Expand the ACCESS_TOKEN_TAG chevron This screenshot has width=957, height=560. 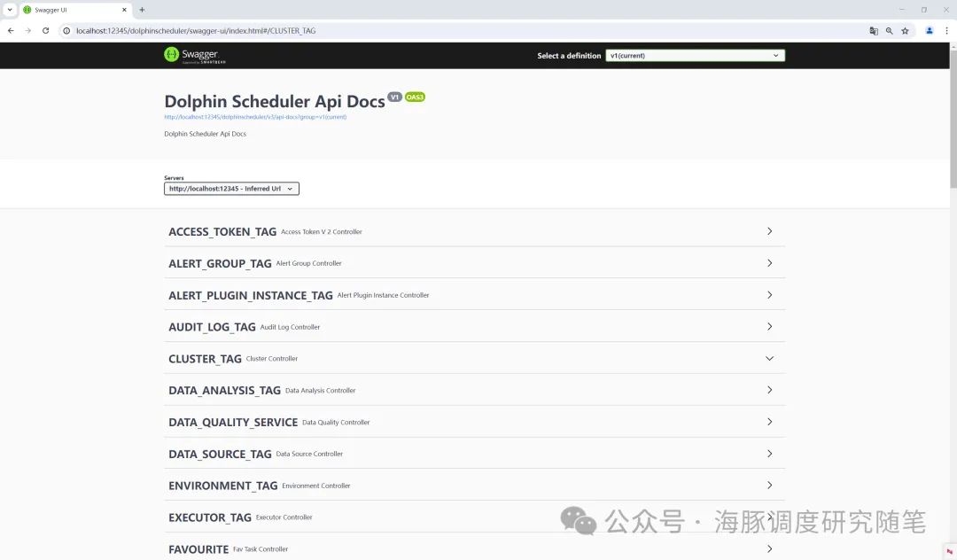point(769,231)
